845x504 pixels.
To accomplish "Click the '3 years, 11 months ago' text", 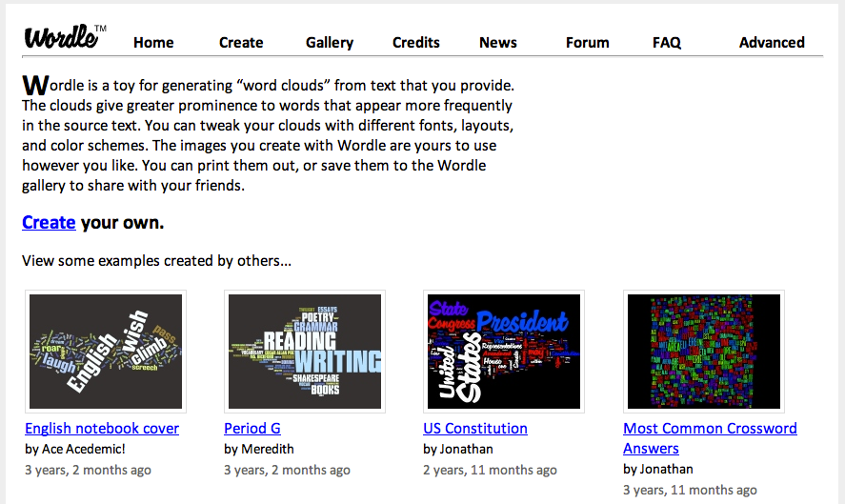I will click(690, 490).
